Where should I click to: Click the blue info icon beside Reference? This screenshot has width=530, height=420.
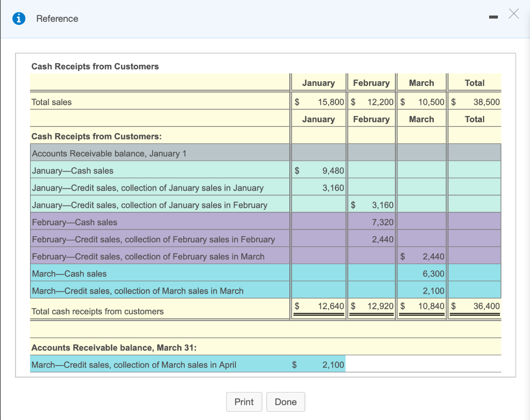19,18
